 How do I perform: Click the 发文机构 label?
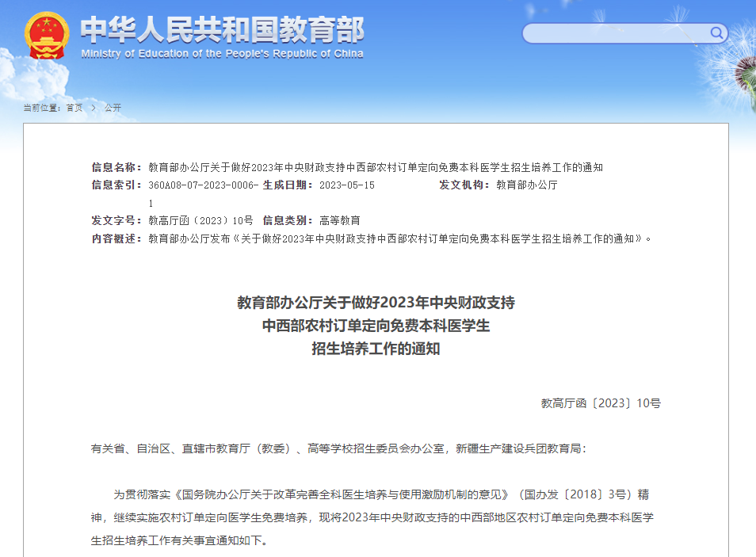[464, 185]
